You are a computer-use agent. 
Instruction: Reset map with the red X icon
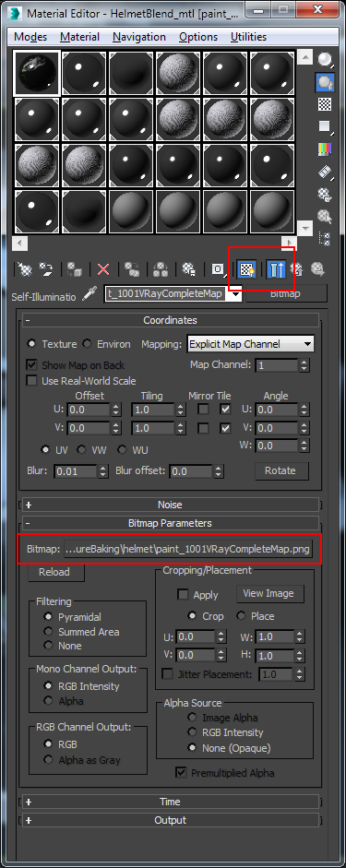coord(103,269)
